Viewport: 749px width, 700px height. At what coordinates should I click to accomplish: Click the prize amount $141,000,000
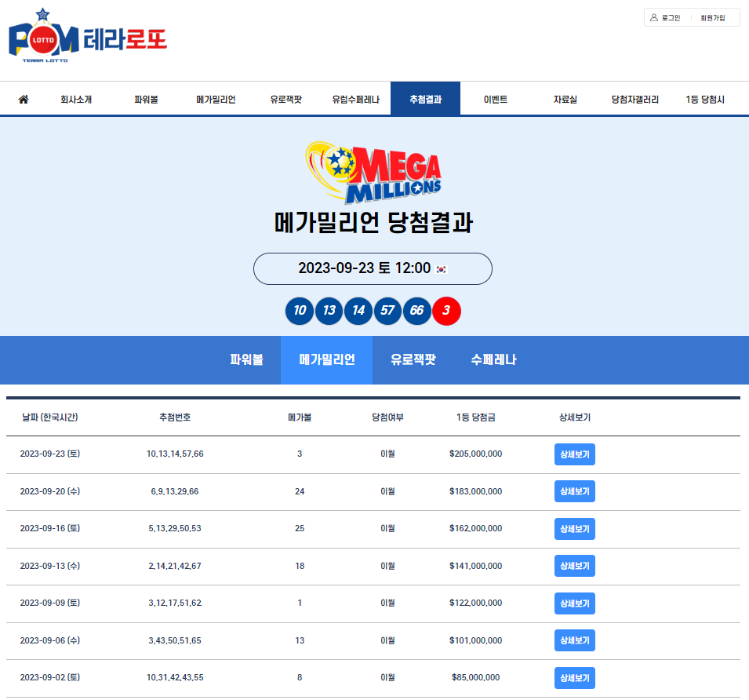(476, 566)
